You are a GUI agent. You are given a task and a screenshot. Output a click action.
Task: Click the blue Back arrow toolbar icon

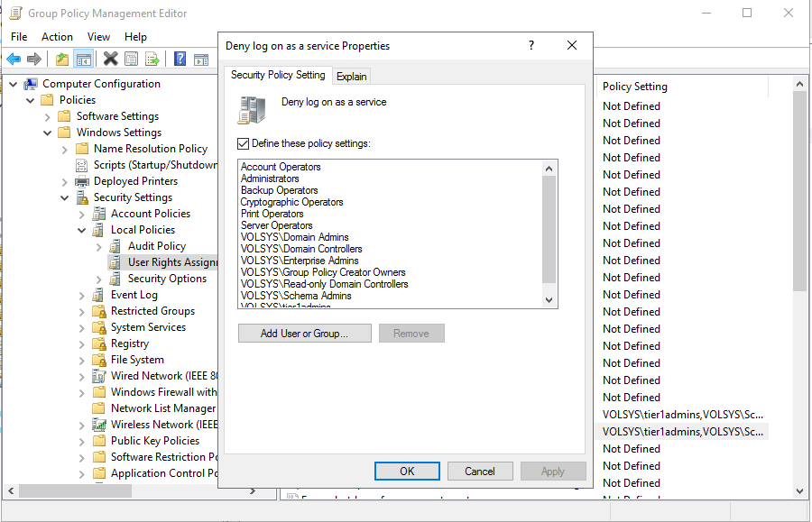[x=14, y=60]
